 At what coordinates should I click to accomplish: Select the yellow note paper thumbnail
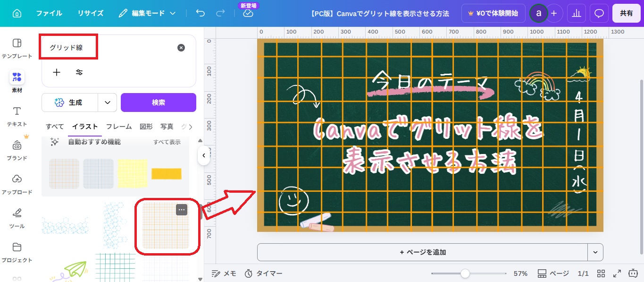133,174
